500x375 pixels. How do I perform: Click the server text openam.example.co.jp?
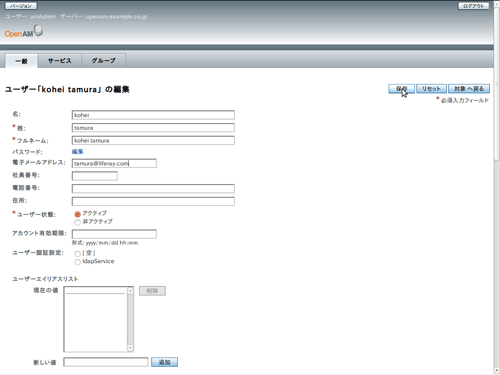point(116,17)
